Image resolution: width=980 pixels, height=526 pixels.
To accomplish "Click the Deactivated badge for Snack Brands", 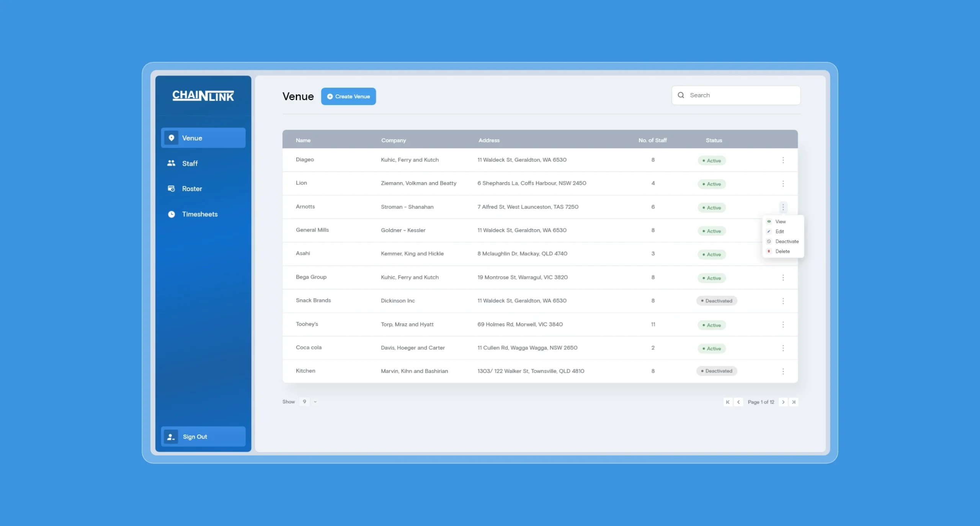I will 717,301.
